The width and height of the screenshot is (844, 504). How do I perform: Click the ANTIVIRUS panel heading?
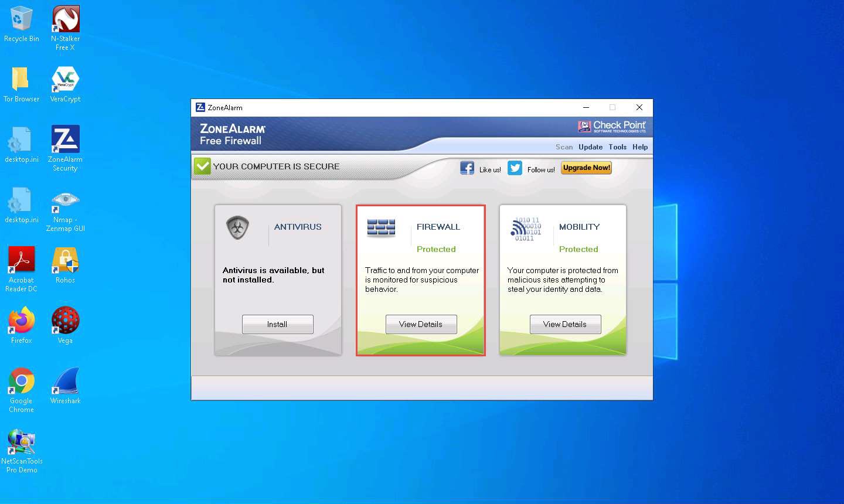tap(298, 227)
